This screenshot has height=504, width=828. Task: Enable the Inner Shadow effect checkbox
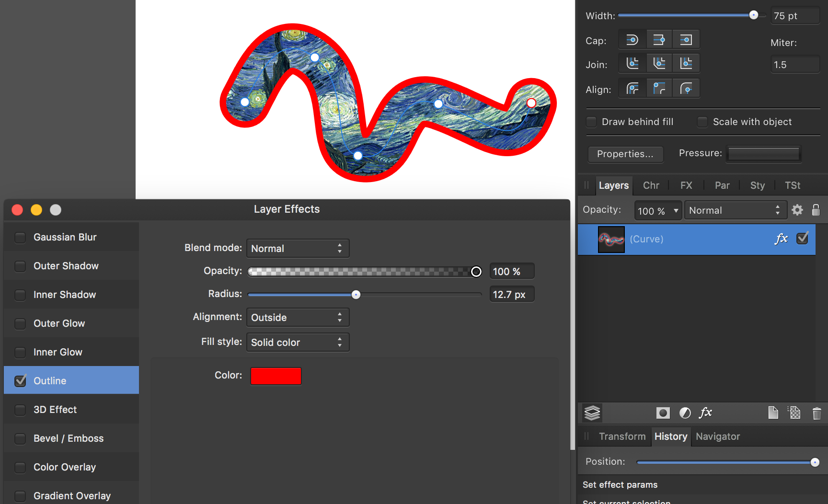[x=20, y=295]
